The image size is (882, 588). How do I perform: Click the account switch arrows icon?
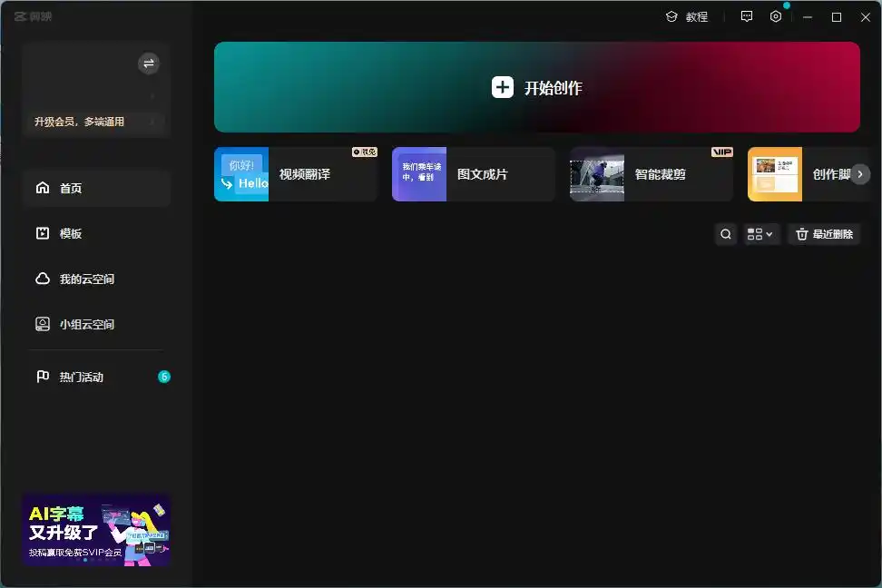tap(148, 64)
